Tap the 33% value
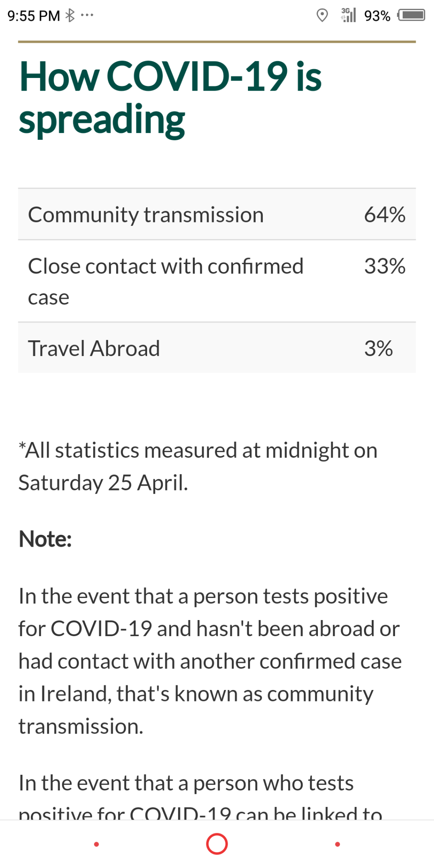 tap(384, 266)
